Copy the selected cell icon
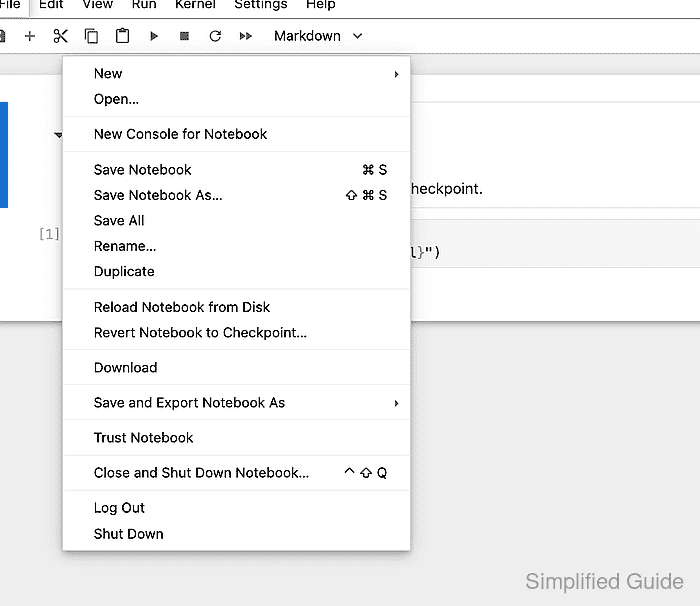The height and width of the screenshot is (606, 700). click(x=91, y=36)
